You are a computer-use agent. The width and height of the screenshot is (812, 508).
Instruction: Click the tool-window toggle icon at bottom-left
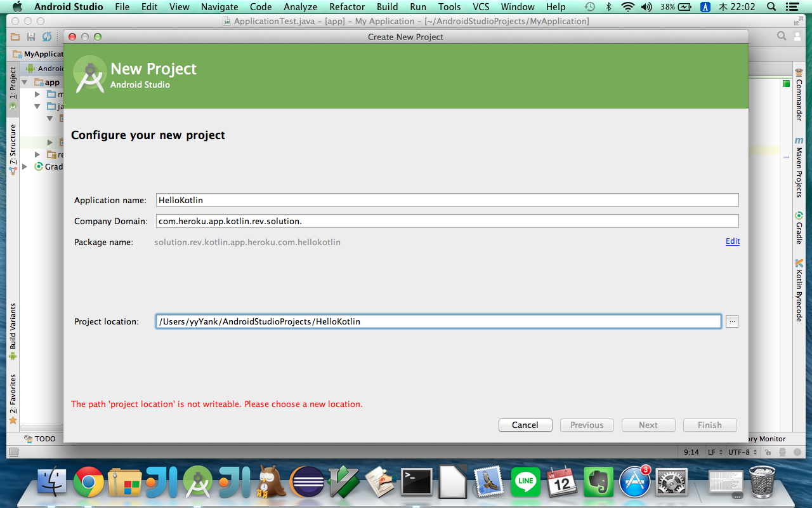pyautogui.click(x=14, y=452)
